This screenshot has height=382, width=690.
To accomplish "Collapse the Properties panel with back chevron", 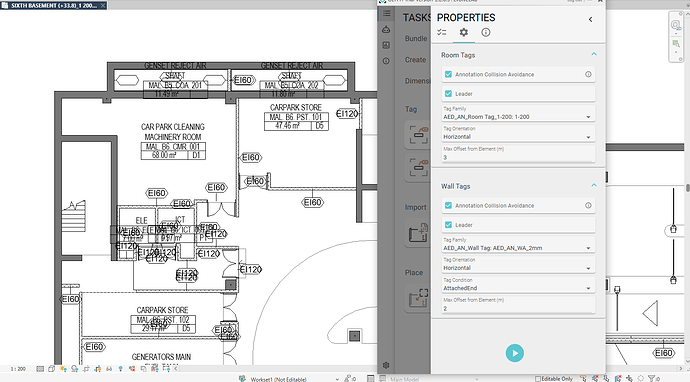I will coord(591,19).
